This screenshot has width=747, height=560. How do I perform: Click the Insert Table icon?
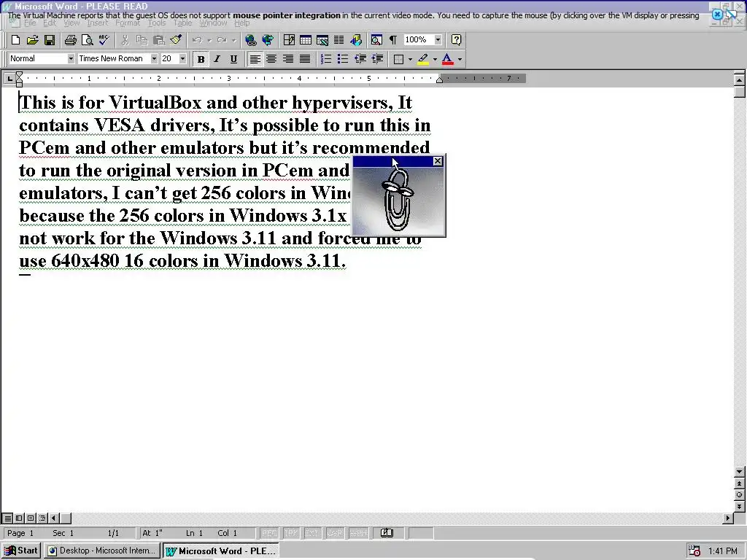click(306, 40)
